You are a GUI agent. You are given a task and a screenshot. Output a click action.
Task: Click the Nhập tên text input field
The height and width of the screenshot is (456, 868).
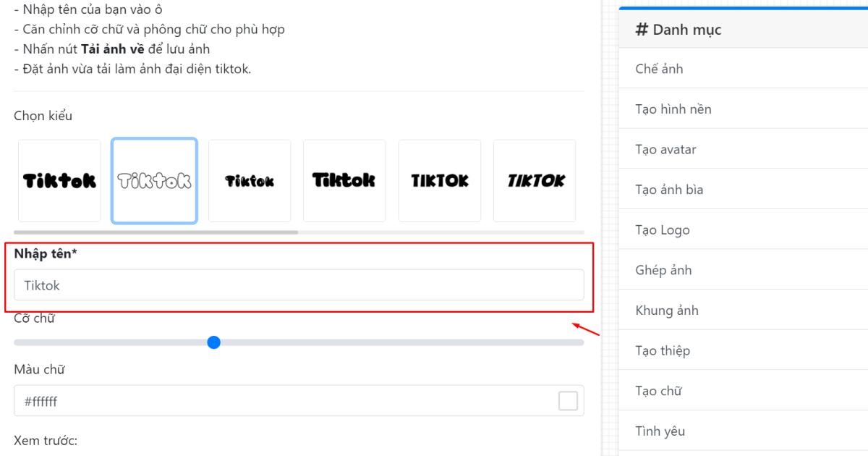(x=299, y=285)
